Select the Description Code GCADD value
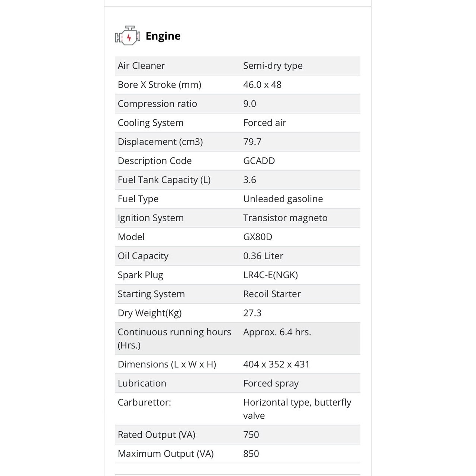 pyautogui.click(x=259, y=161)
